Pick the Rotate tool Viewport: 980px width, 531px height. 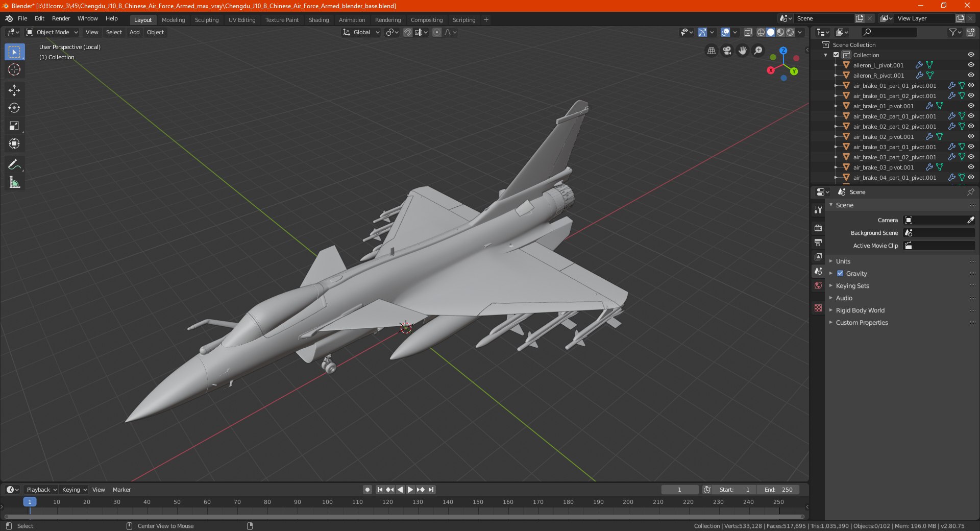point(14,108)
